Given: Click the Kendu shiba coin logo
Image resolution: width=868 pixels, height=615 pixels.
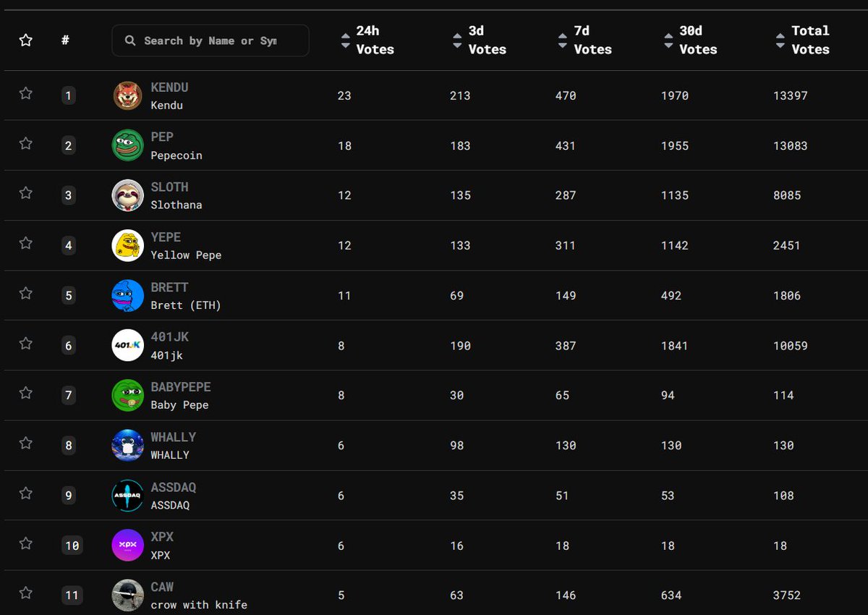Looking at the screenshot, I should (127, 96).
